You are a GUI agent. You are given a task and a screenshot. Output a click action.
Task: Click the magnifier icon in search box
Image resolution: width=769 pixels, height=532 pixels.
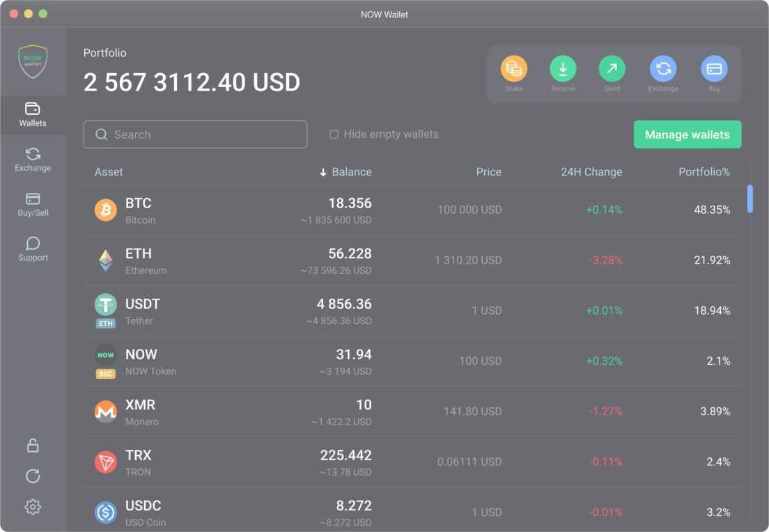coord(102,134)
